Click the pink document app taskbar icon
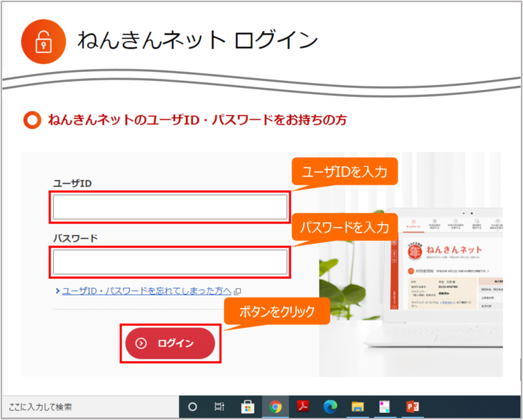523x420 pixels. [385, 407]
